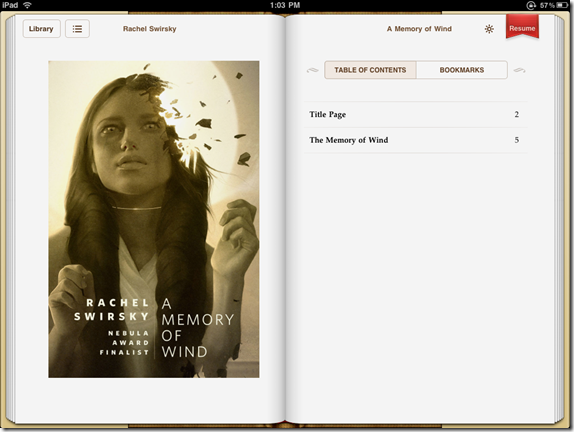Tap page number 5 in contents
This screenshot has height=432, width=574.
(x=517, y=140)
